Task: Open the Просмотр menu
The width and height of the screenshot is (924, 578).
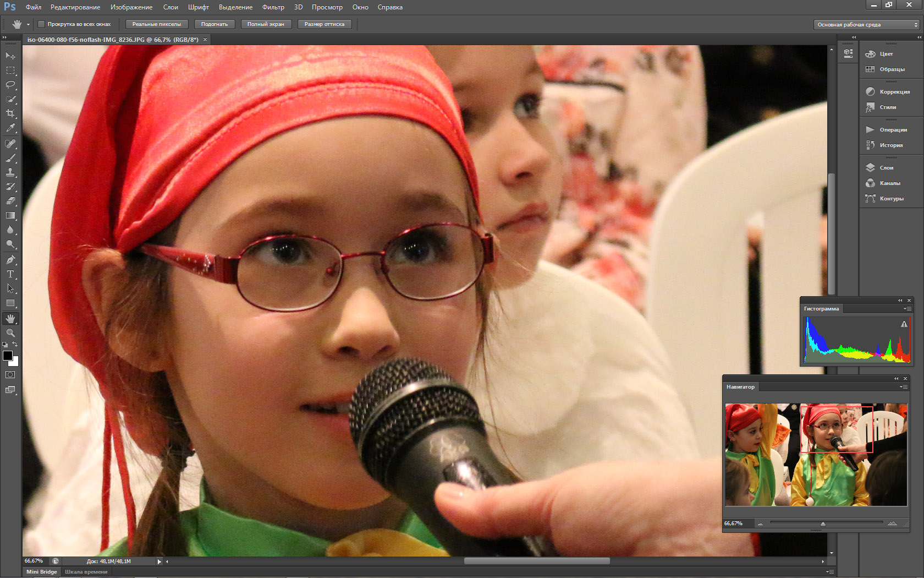Action: 327,7
